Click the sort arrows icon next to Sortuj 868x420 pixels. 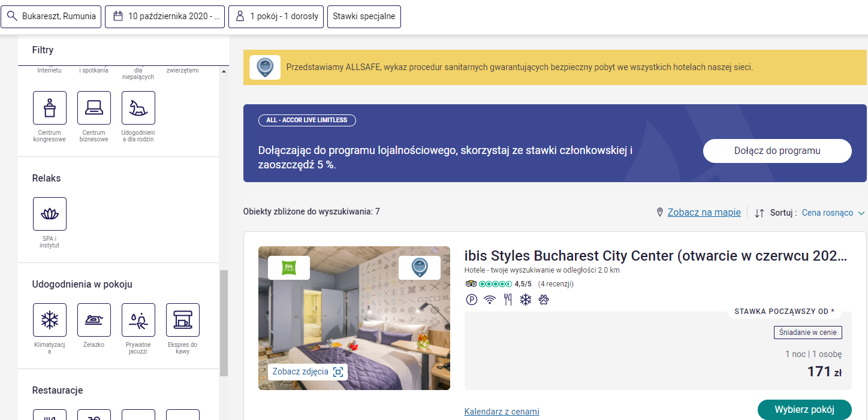coord(759,213)
